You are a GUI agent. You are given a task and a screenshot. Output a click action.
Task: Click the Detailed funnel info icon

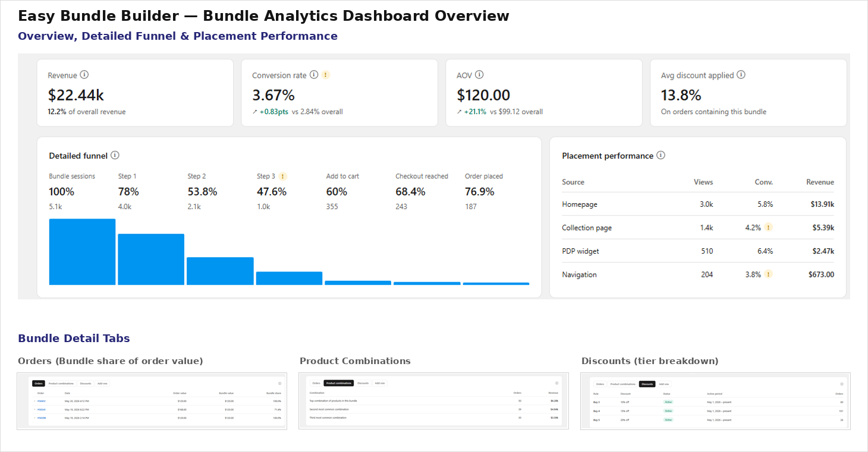(115, 155)
